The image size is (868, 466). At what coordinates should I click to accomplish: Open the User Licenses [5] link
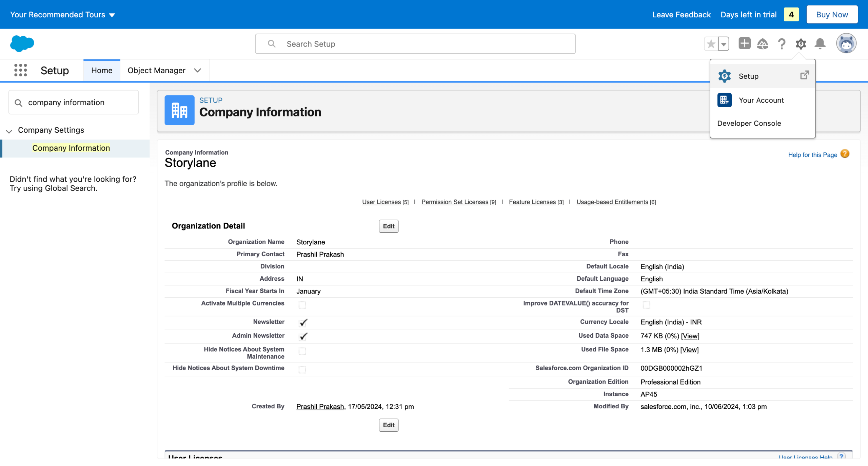click(385, 202)
